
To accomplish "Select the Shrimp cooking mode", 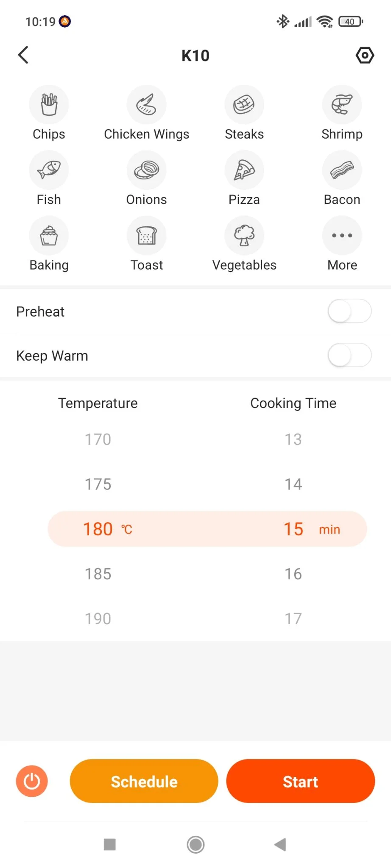I will pyautogui.click(x=342, y=105).
